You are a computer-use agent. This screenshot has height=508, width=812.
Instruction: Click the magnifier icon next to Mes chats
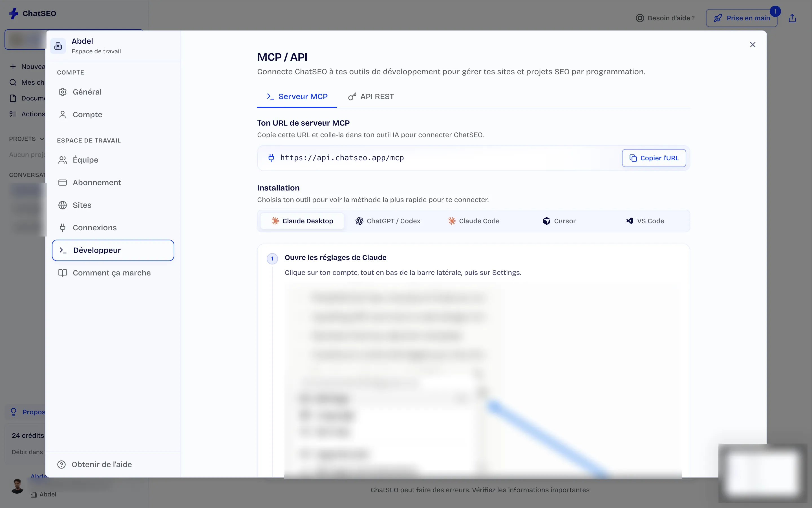[x=13, y=82]
